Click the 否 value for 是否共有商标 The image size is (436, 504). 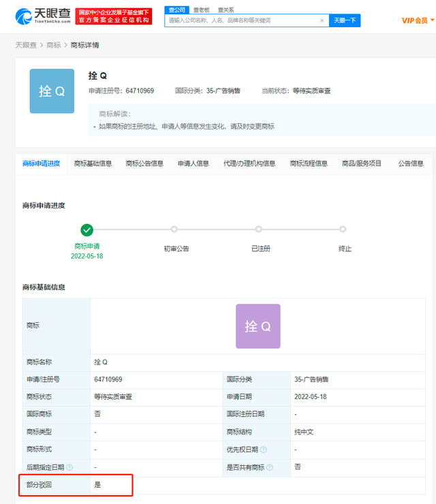[298, 467]
